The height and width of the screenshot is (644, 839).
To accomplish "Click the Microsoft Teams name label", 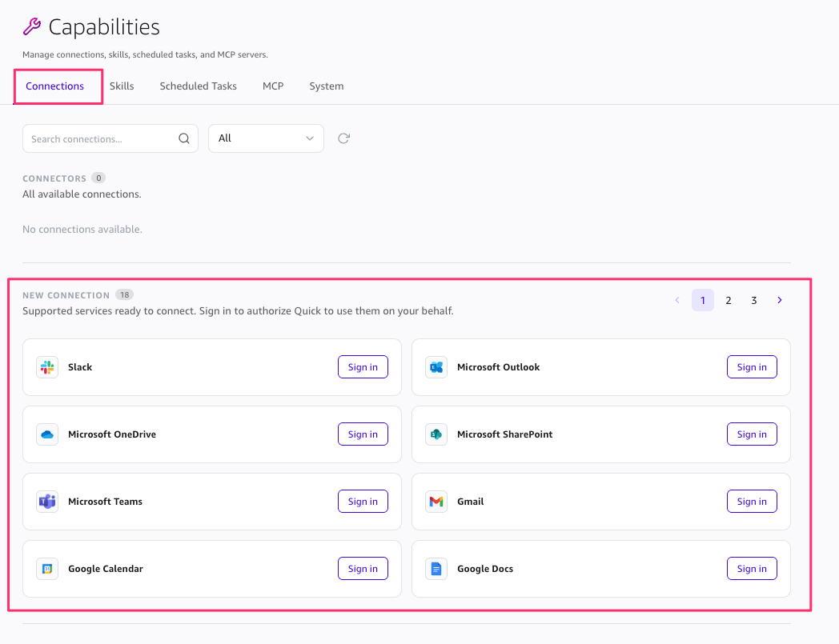I will (x=105, y=501).
